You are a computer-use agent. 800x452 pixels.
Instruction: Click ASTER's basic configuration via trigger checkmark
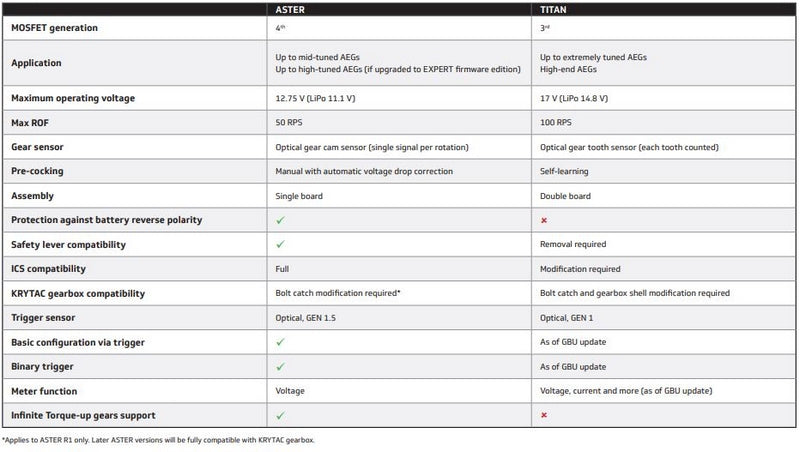(x=281, y=342)
